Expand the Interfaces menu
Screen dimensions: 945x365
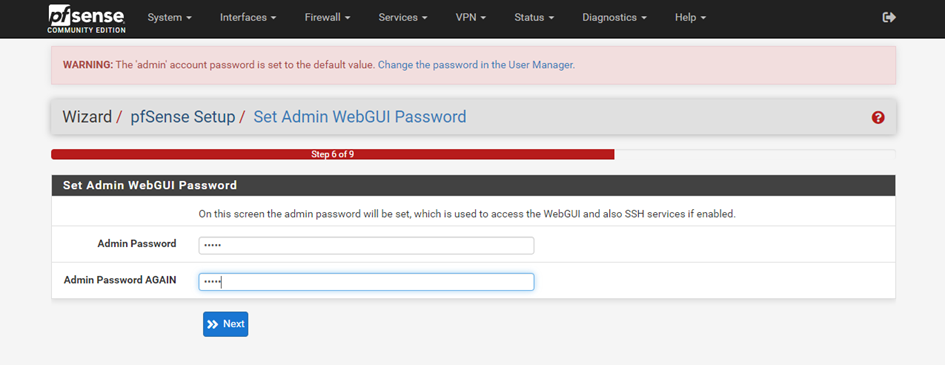[248, 17]
